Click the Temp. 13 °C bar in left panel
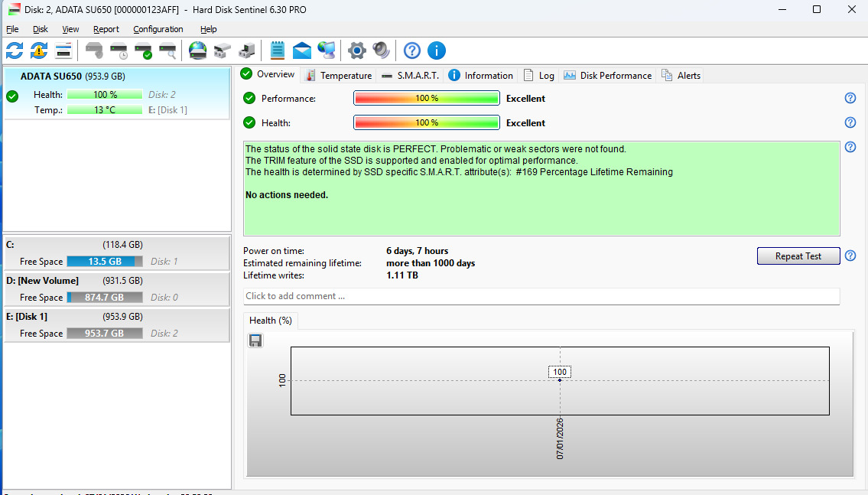This screenshot has height=495, width=868. (x=105, y=110)
